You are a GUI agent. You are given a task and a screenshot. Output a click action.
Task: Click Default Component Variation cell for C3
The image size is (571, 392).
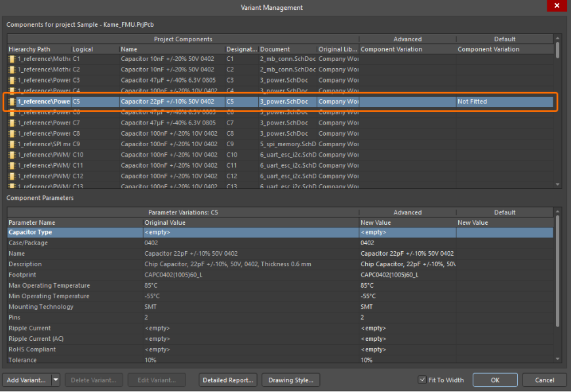point(505,80)
